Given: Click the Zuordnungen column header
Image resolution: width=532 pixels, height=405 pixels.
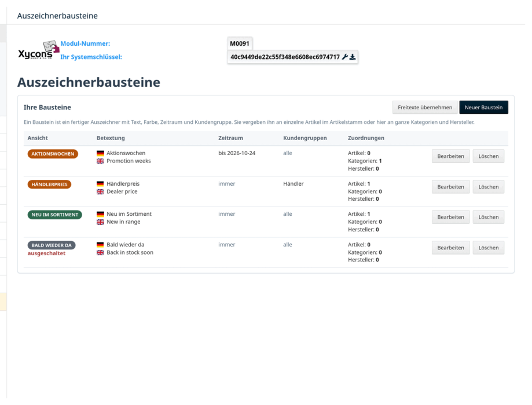Looking at the screenshot, I should (366, 138).
